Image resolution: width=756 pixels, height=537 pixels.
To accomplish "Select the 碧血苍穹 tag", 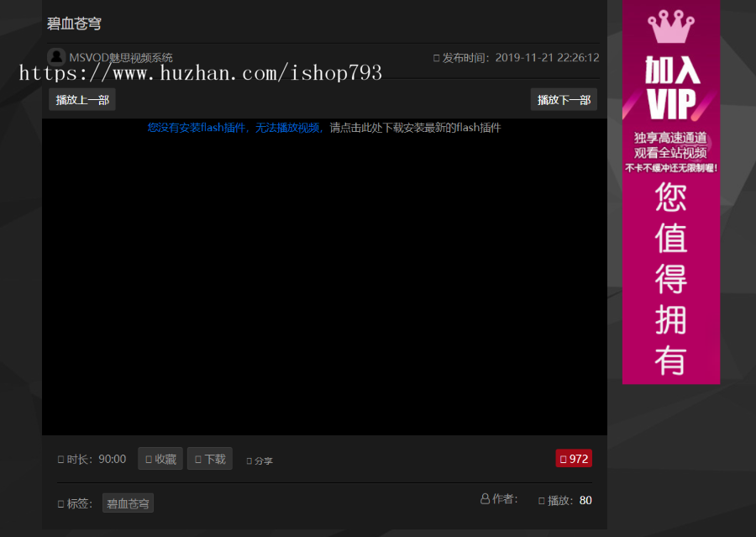I will pos(129,503).
